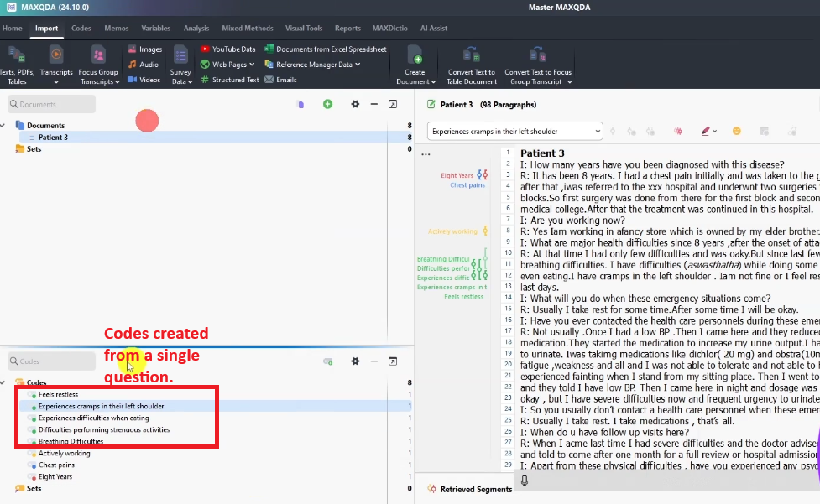The height and width of the screenshot is (504, 820).
Task: Switch to the Codes ribbon tab
Action: [x=81, y=29]
